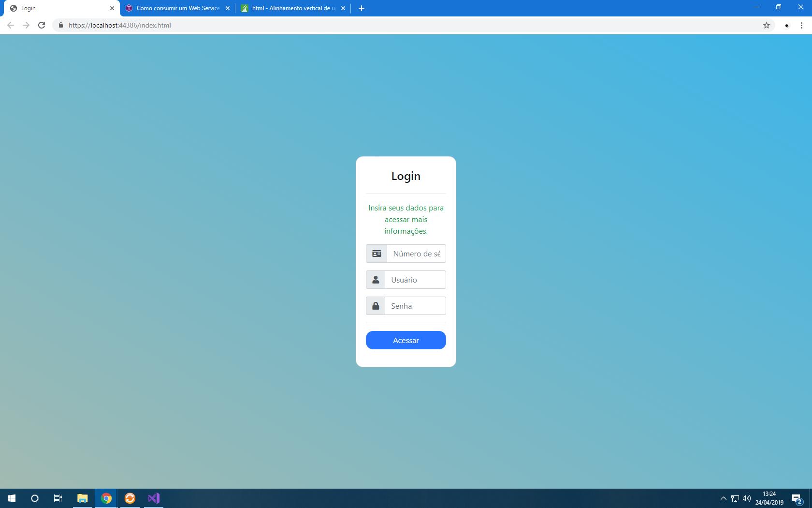
Task: Close the 'html - Alinhamento vertical' tab
Action: 343,8
